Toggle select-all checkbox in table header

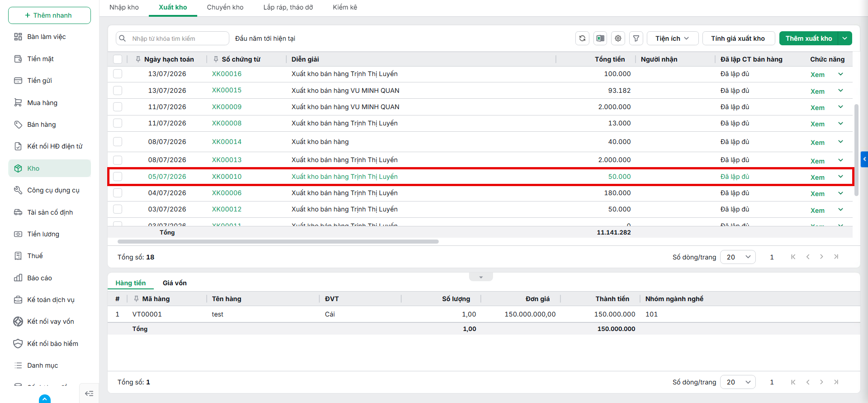click(x=118, y=59)
